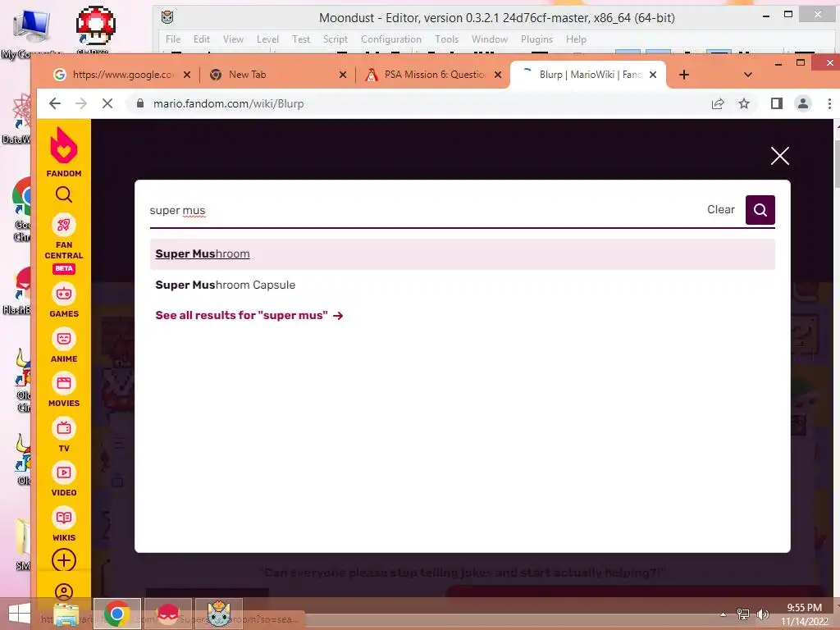Open My Computer desktop icon

[31, 34]
